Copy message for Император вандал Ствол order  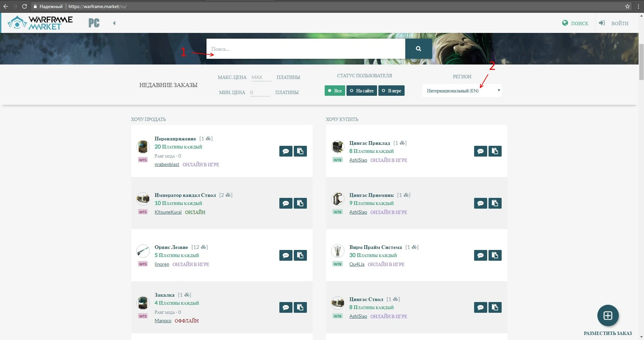click(x=300, y=203)
